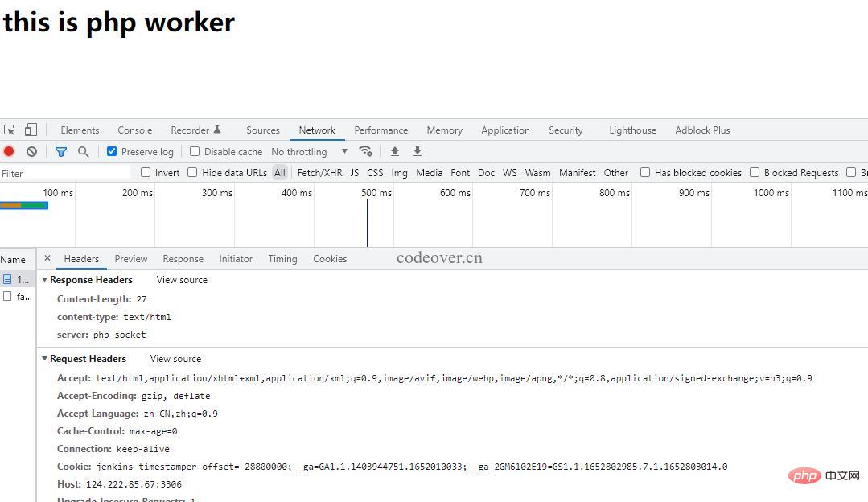Activate the inspect element selector icon

pyautogui.click(x=10, y=130)
